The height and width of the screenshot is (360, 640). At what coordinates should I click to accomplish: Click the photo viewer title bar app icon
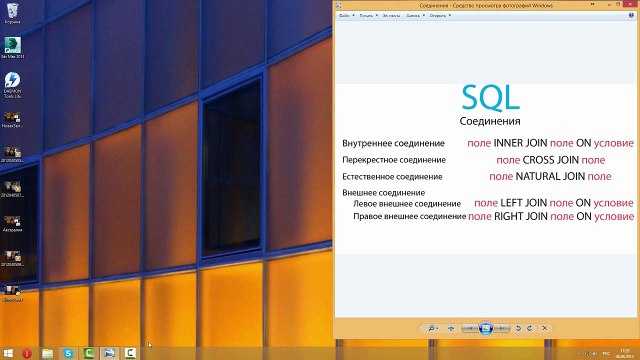coord(338,6)
